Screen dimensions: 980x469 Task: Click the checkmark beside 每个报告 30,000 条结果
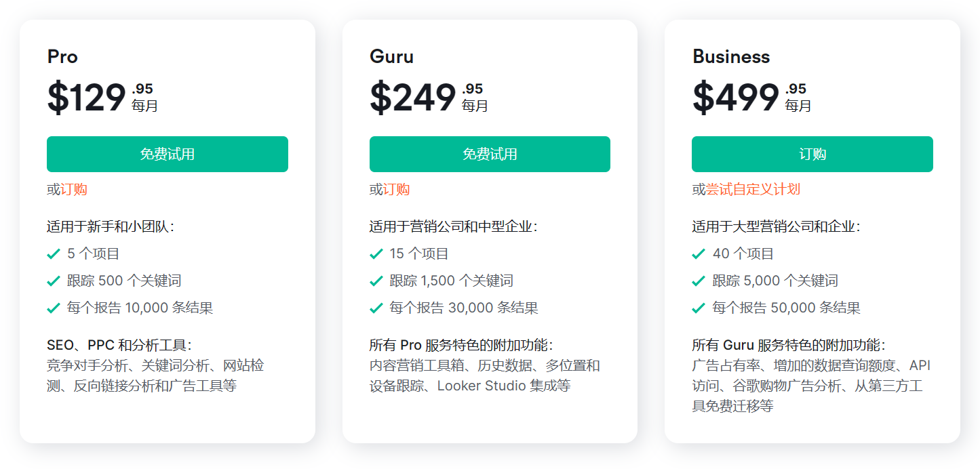point(376,308)
